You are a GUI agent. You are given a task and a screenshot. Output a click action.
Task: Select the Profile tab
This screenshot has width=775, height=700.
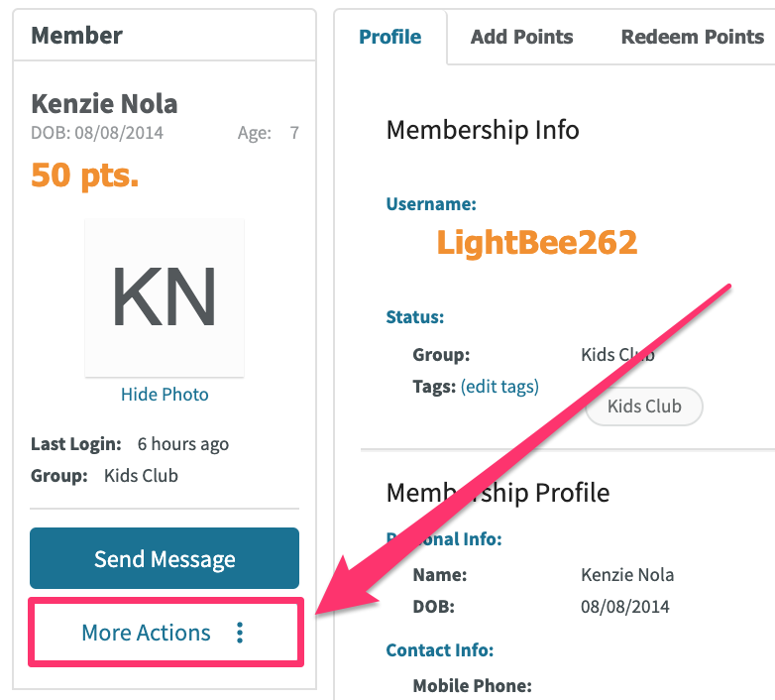click(x=389, y=37)
